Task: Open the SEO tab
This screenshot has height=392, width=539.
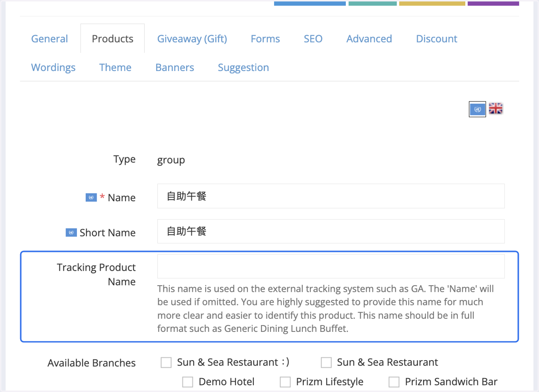Action: (x=313, y=39)
